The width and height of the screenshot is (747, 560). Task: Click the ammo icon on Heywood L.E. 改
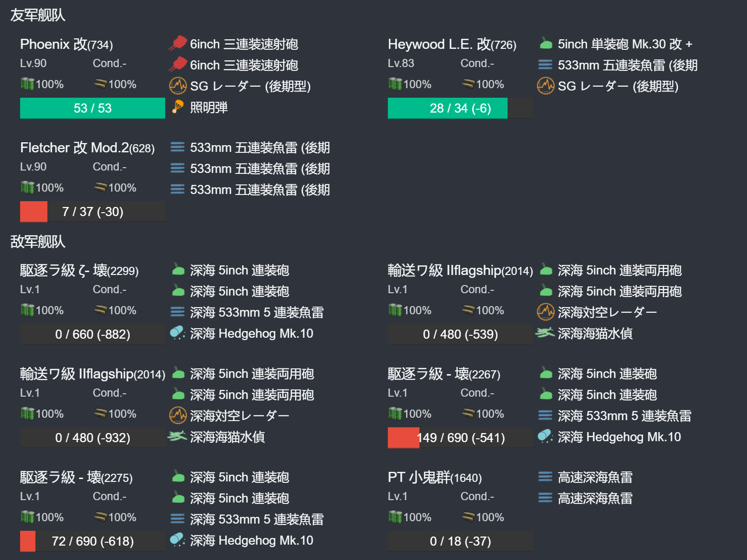[x=469, y=83]
